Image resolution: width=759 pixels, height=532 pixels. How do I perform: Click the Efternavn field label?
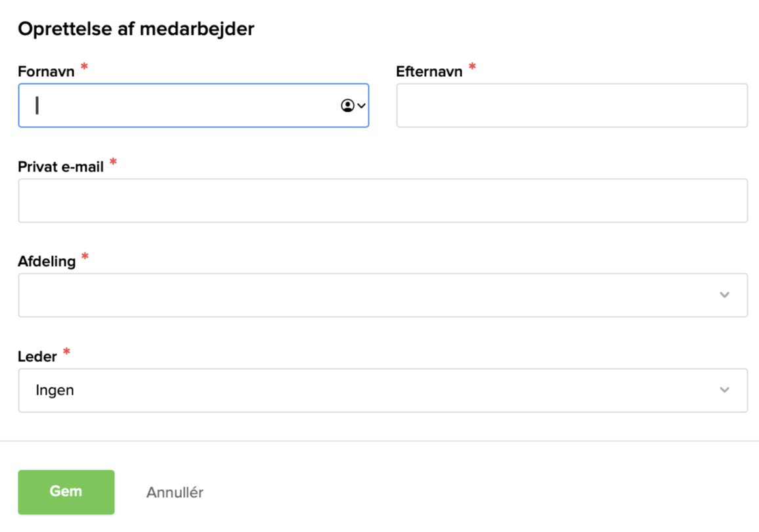(429, 72)
